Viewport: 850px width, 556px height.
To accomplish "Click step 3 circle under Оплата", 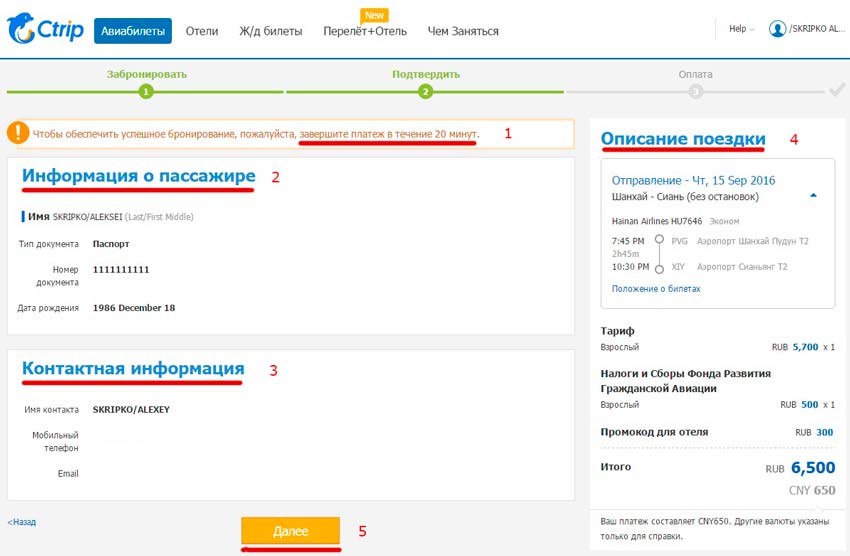I will [696, 92].
